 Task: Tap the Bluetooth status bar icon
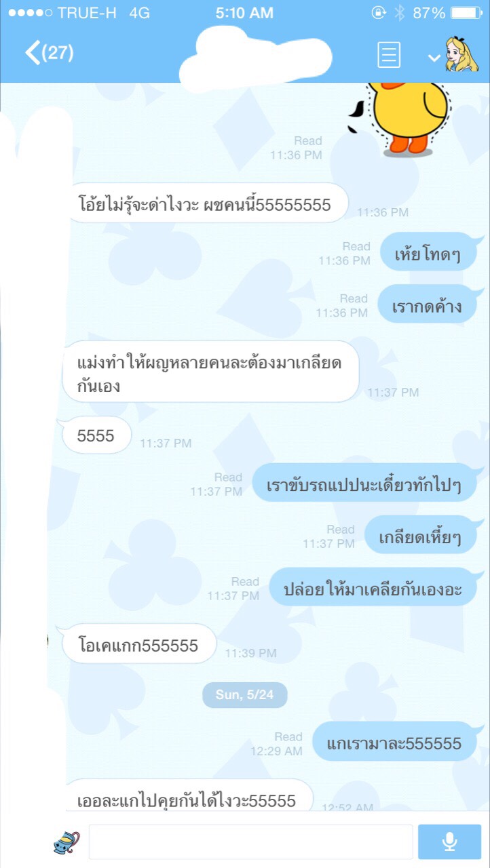tap(400, 13)
